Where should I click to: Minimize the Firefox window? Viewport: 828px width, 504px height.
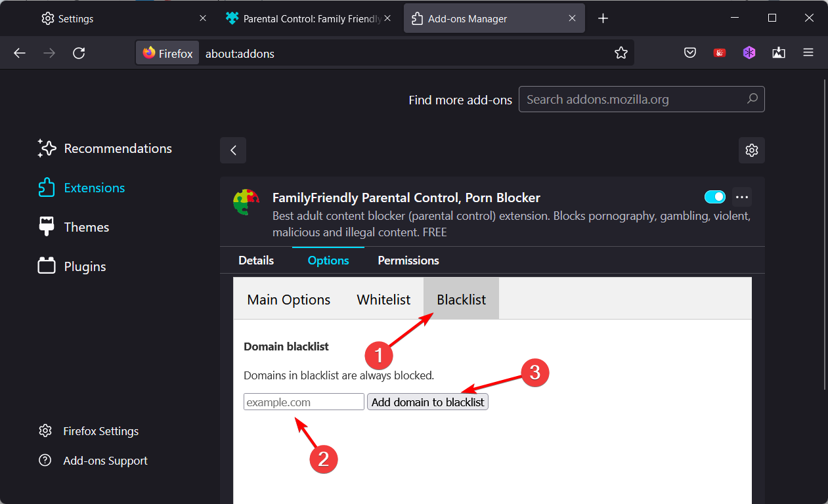coord(736,18)
